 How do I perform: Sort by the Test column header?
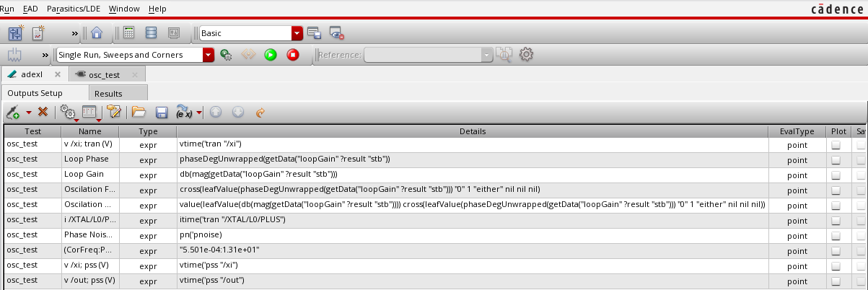coord(32,131)
